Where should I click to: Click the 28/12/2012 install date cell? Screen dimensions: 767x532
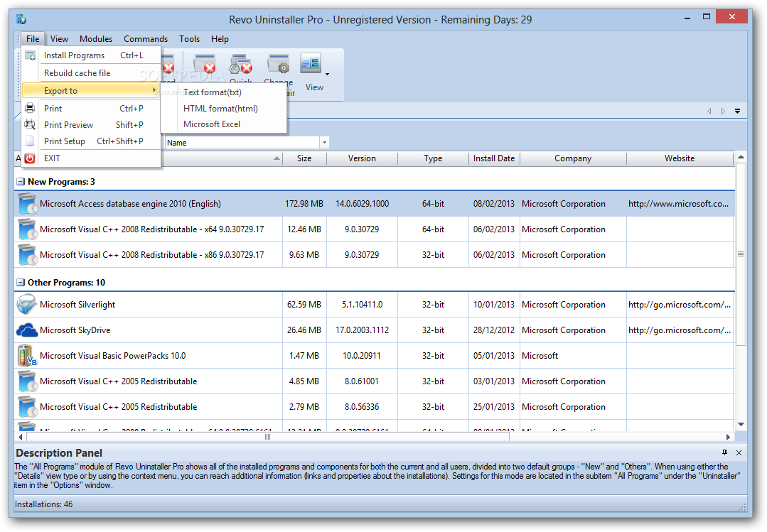(494, 330)
